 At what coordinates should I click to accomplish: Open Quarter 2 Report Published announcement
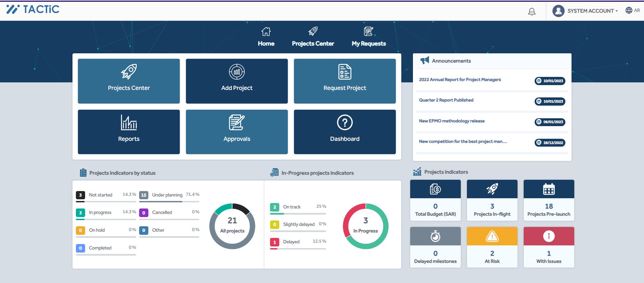[x=446, y=100]
